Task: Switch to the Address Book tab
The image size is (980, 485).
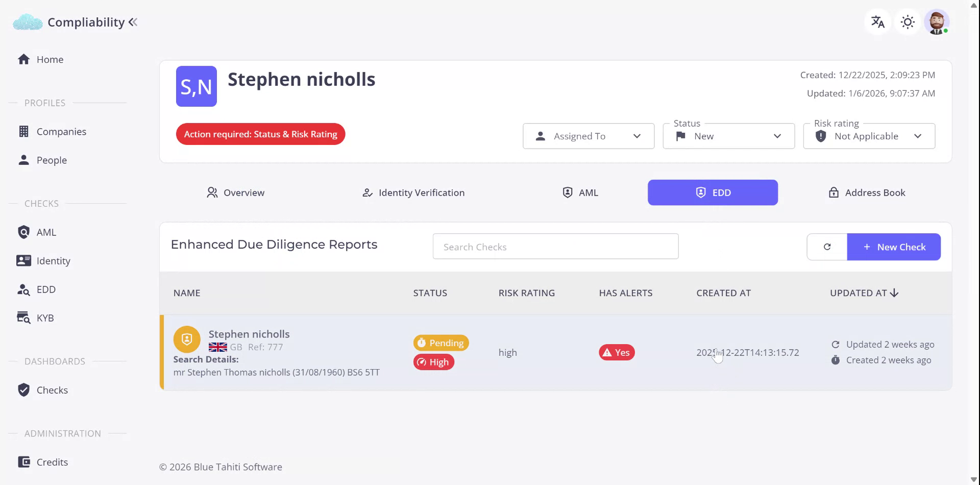Action: [866, 192]
